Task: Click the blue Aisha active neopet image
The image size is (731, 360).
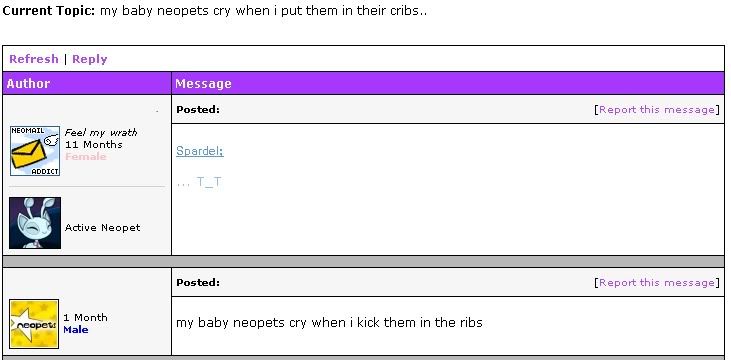Action: pyautogui.click(x=35, y=222)
